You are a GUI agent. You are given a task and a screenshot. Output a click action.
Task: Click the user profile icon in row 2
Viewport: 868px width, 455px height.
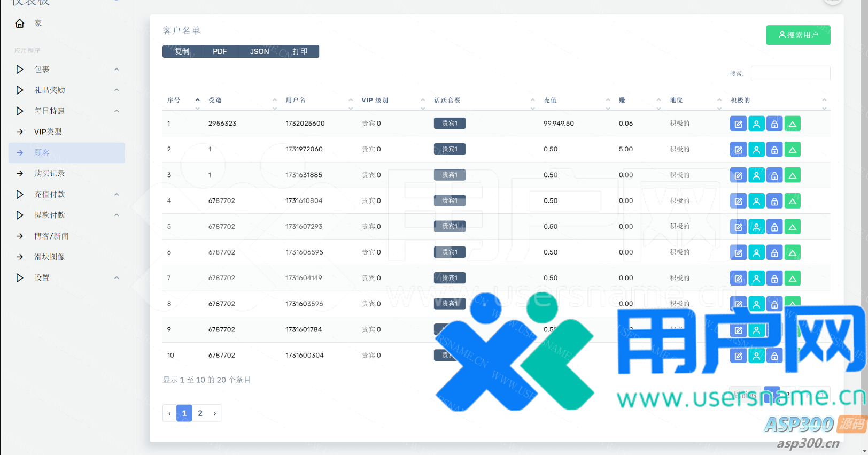click(x=756, y=150)
